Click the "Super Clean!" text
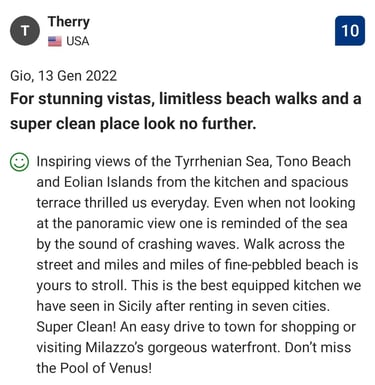 point(76,327)
